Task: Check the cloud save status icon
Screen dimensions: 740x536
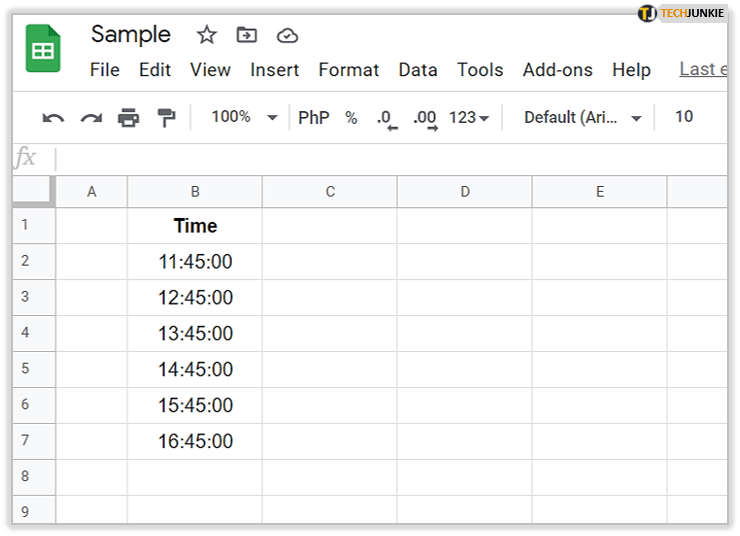Action: coord(287,35)
